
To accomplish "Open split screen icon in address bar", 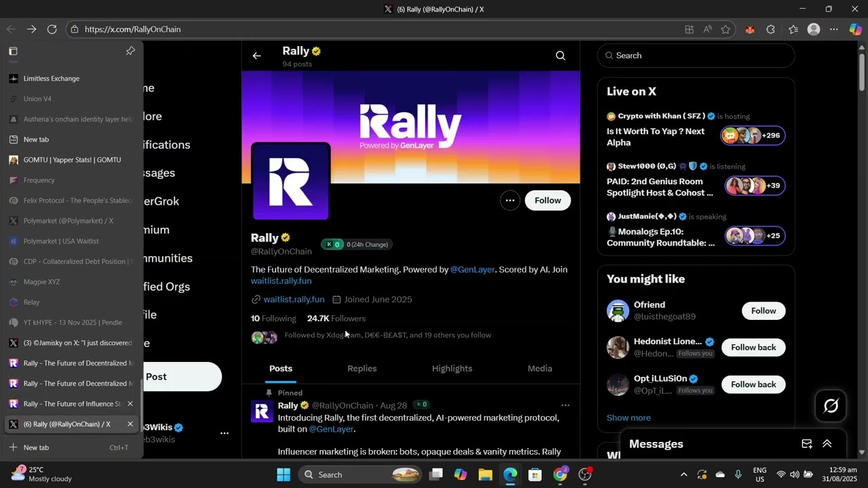I will click(689, 29).
